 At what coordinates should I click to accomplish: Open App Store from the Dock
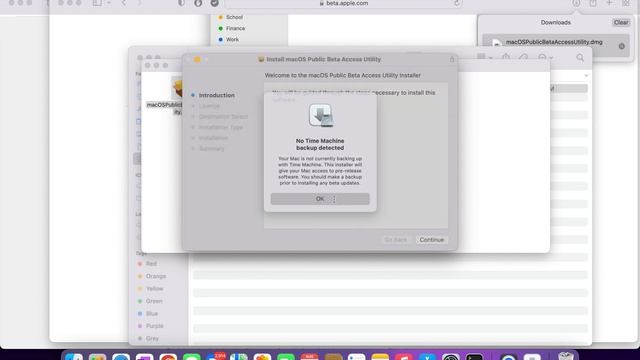coord(427,357)
